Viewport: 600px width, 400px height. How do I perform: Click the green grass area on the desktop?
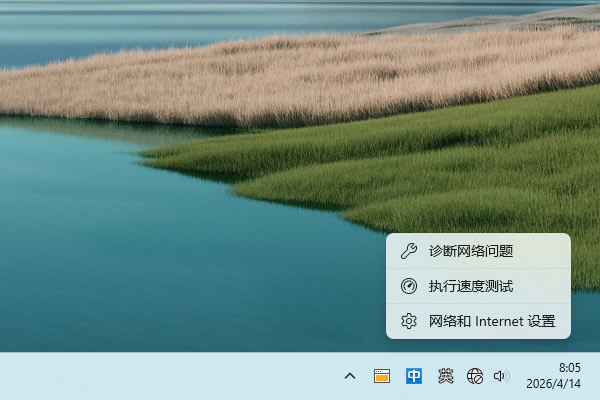pos(450,170)
